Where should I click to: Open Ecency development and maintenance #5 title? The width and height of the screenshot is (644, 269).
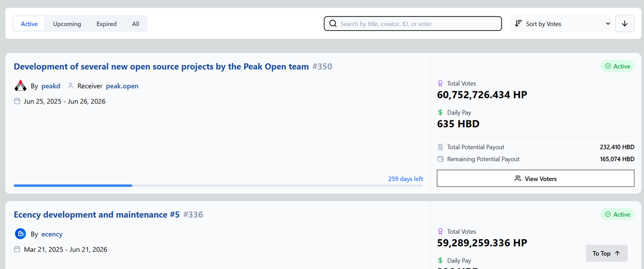97,215
